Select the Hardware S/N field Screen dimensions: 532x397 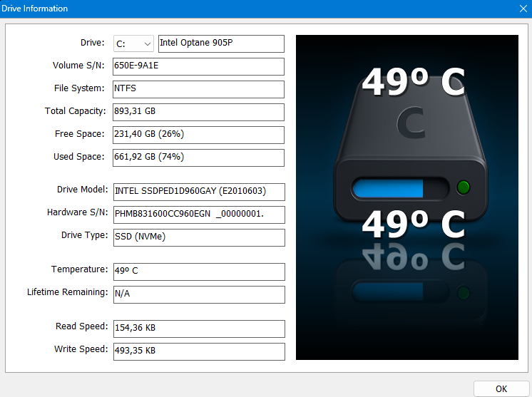coord(198,215)
